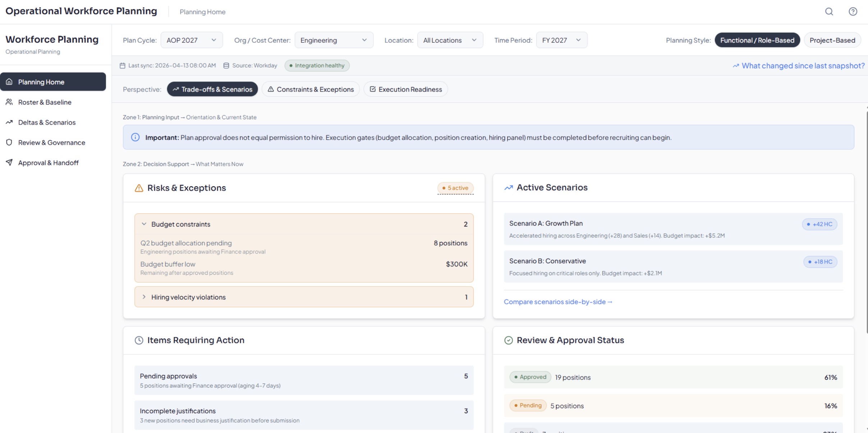This screenshot has width=868, height=433.
Task: Switch Planning Style to Project-Based
Action: point(832,40)
